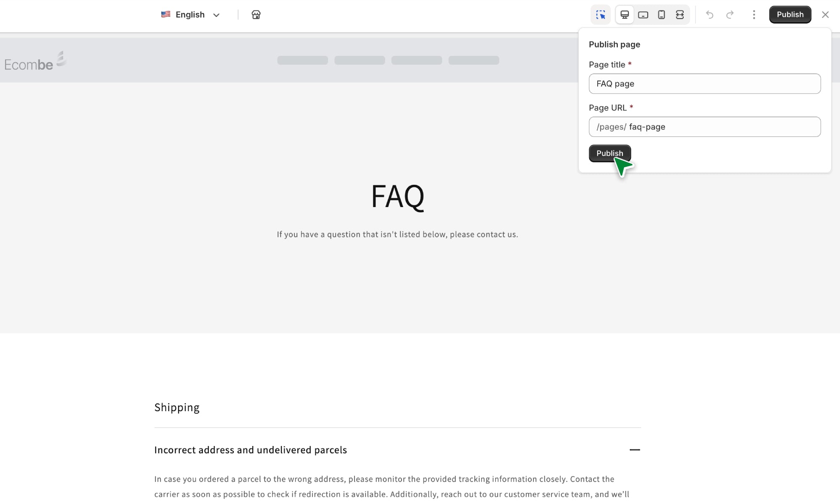Switch to mobile phone preview
This screenshot has width=840, height=504.
click(x=661, y=15)
